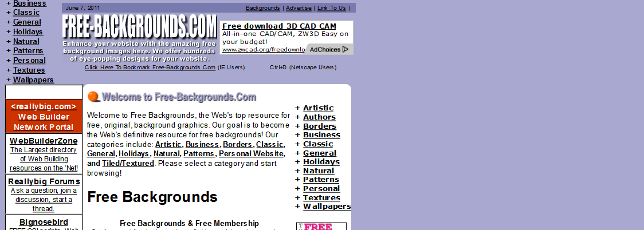Open the Advertise link in the top bar
644x230 pixels.
point(299,8)
